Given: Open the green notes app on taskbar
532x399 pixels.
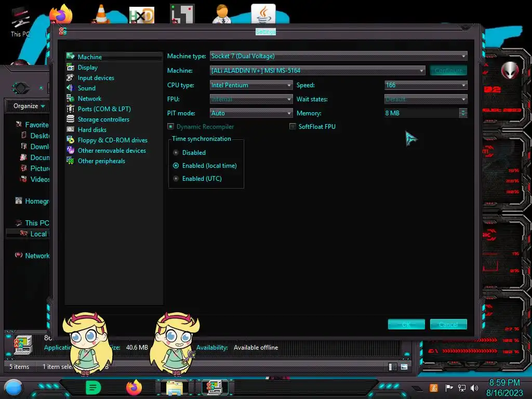Looking at the screenshot, I should tap(94, 388).
